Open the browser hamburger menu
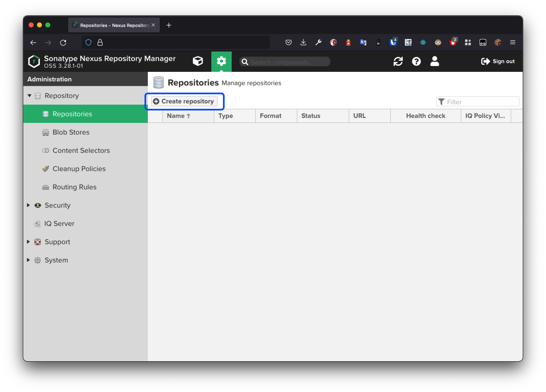Viewport: 546px width, 392px height. [513, 43]
